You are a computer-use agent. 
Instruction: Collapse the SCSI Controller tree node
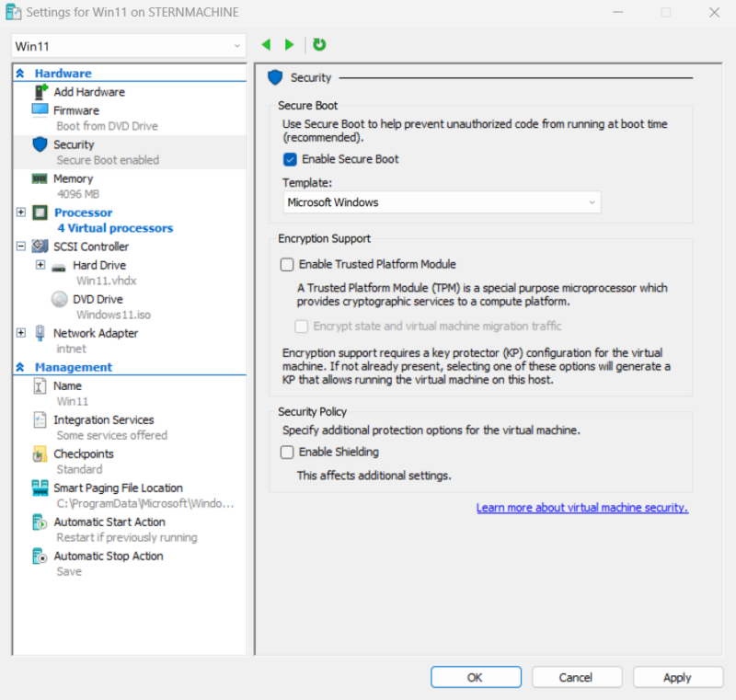[20, 246]
